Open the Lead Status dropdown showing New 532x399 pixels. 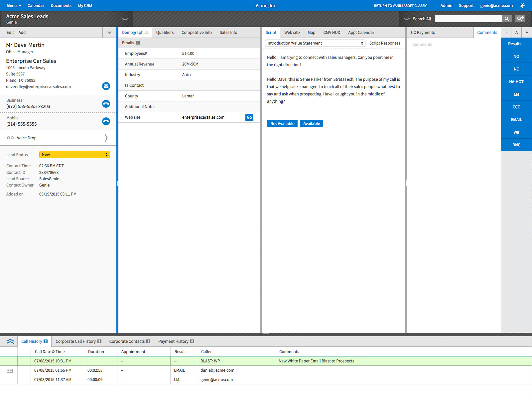click(74, 154)
